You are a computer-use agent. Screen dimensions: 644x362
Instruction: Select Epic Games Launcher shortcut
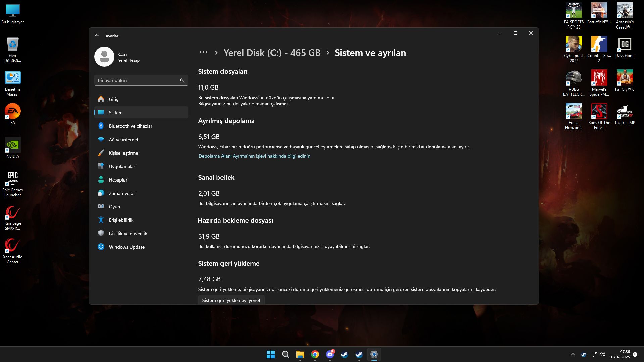click(x=13, y=184)
